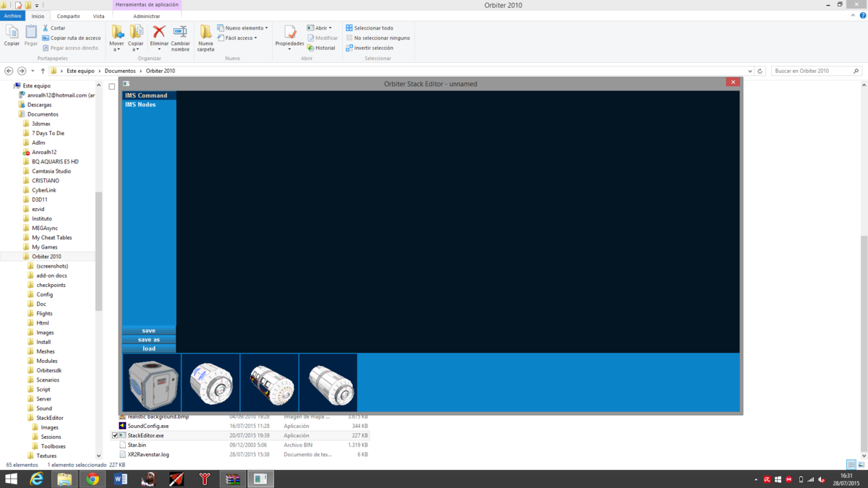Toggle the select-all checkbox in file list header
Screen dimensions: 868x488
click(x=112, y=87)
